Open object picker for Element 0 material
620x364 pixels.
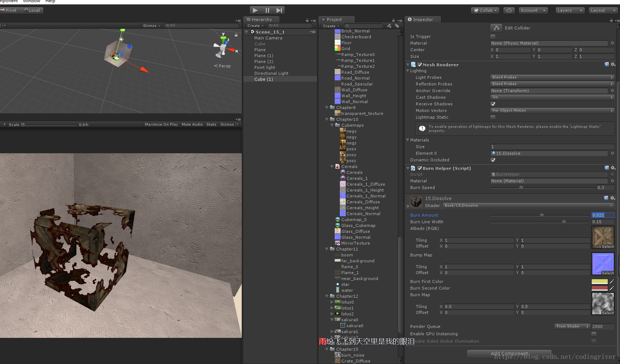(612, 153)
